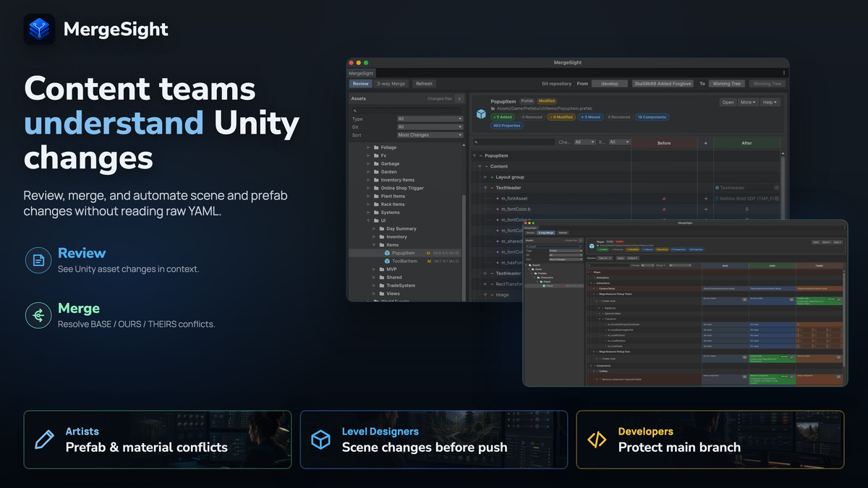
Task: Collapse the UI folder in Assets tree
Action: pos(368,221)
